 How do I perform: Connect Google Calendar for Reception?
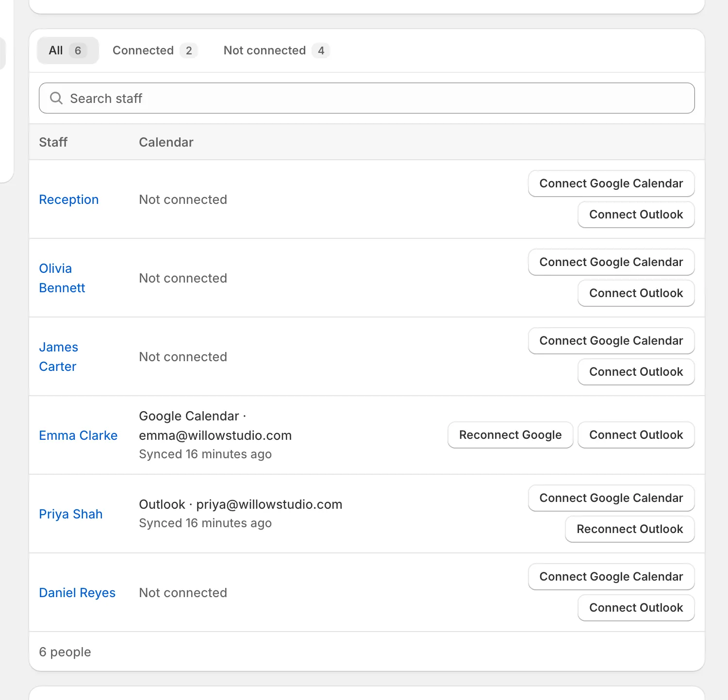coord(612,183)
